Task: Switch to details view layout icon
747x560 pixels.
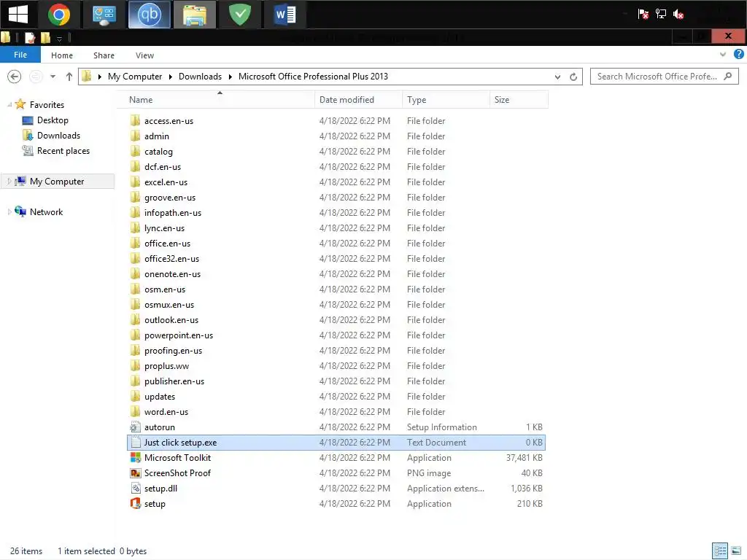Action: pyautogui.click(x=720, y=551)
